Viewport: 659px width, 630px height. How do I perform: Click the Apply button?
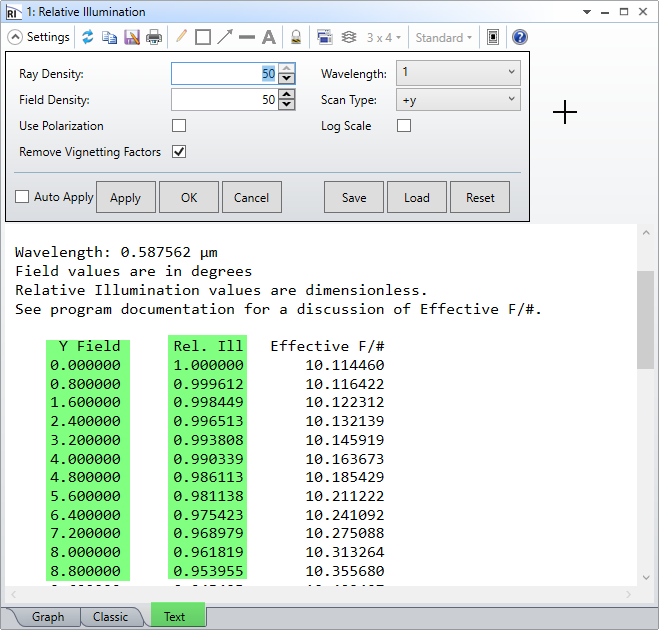[x=126, y=198]
